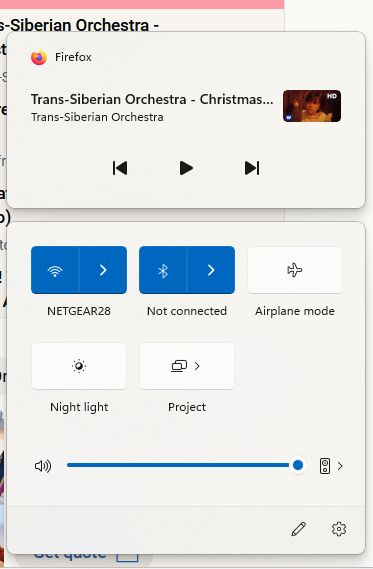Image resolution: width=373 pixels, height=569 pixels.
Task: Expand the Bluetooth devices list
Action: pos(211,270)
